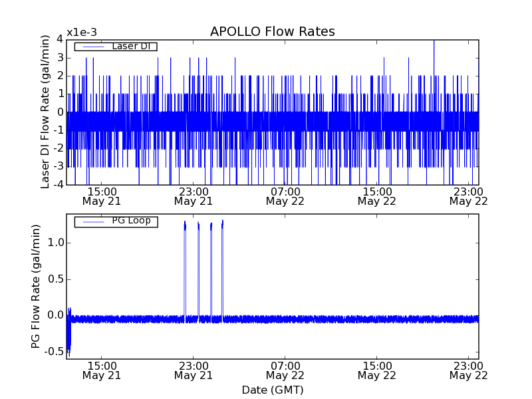Click the Laser DI Flow Rate y-axis label

[45, 112]
